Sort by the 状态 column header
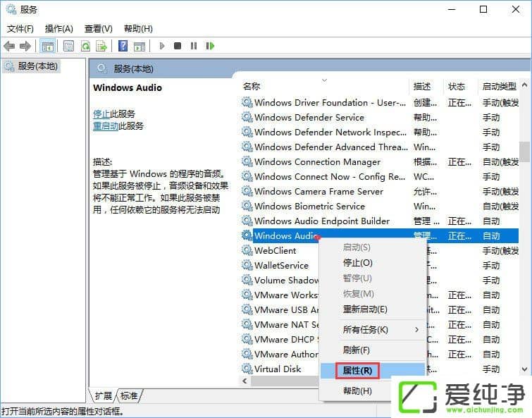The width and height of the screenshot is (532, 418). [x=457, y=87]
